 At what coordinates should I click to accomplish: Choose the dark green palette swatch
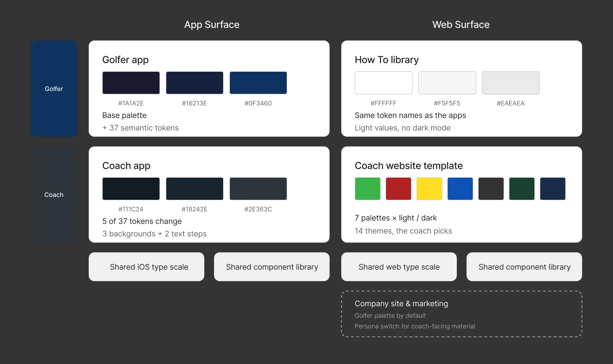(522, 189)
